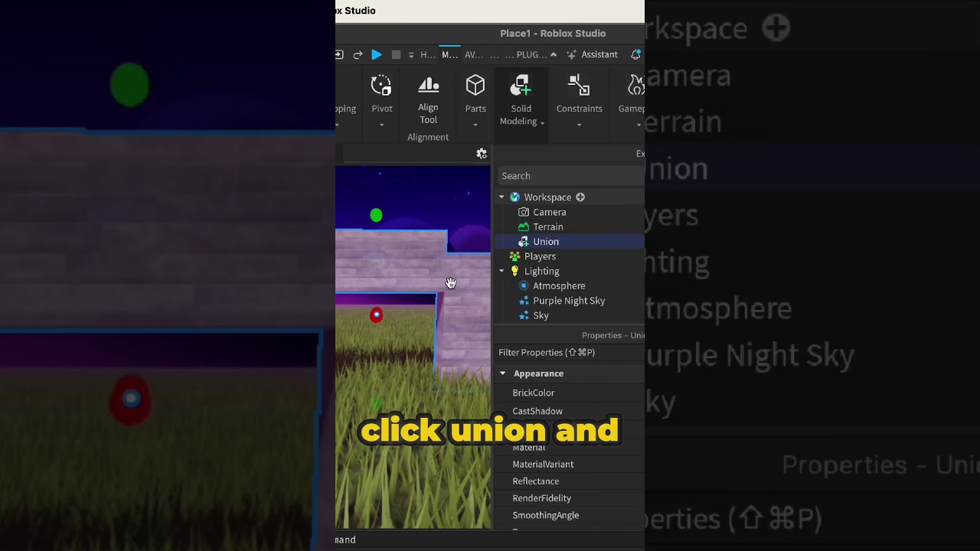This screenshot has height=551, width=980.
Task: Select the M... ribbon tab
Action: 449,55
